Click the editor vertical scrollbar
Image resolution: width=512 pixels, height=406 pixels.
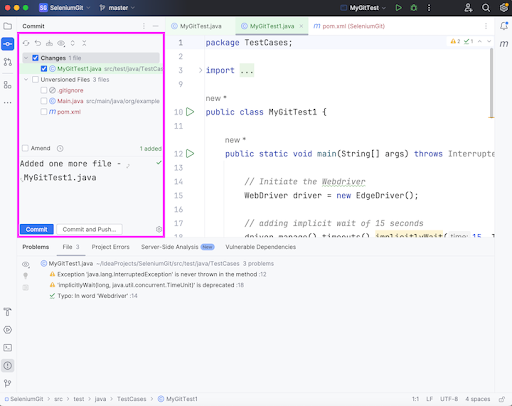(491, 82)
